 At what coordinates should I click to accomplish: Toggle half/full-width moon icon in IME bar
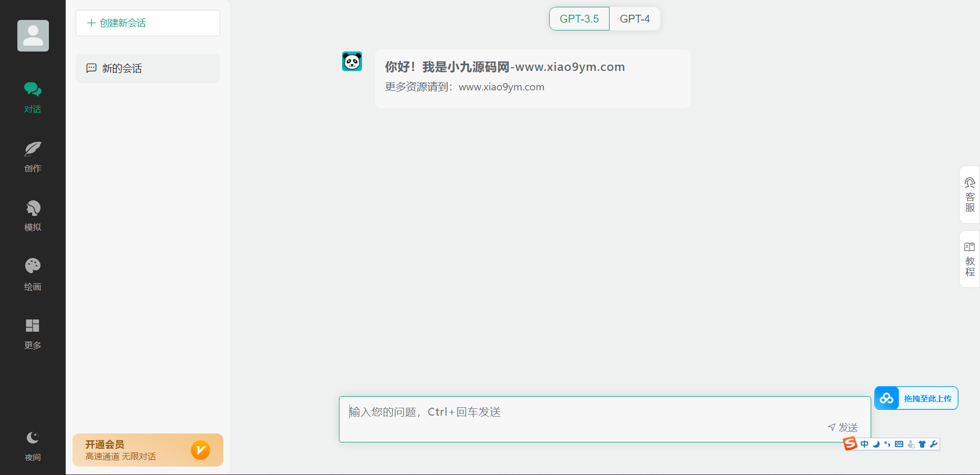(x=876, y=445)
